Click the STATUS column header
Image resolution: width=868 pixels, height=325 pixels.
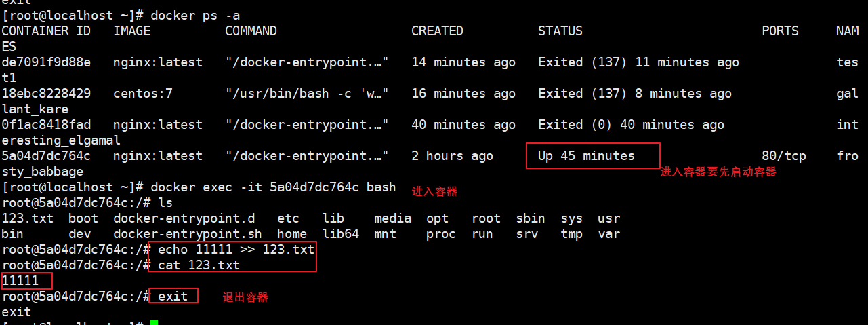point(560,31)
